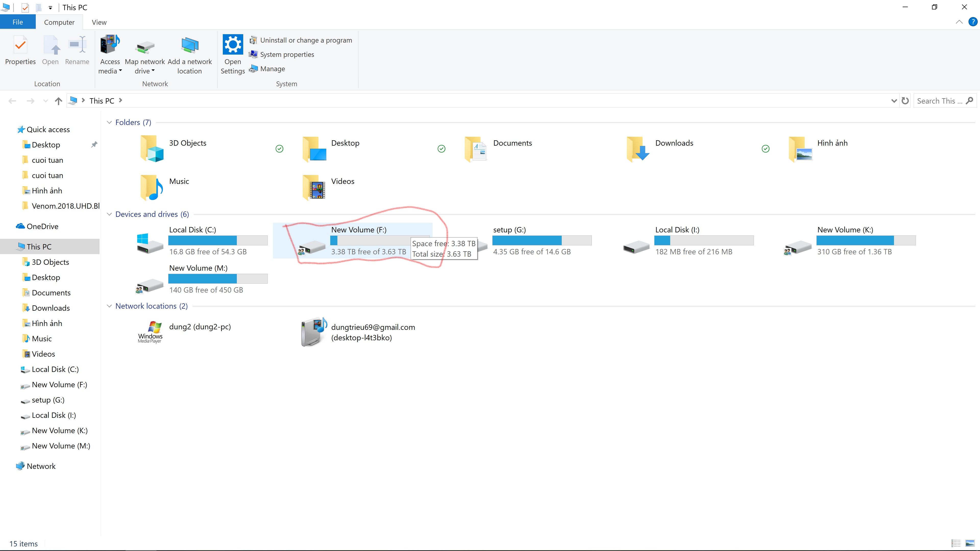Switch to large icons view in status bar
The height and width of the screenshot is (551, 980).
point(970,543)
